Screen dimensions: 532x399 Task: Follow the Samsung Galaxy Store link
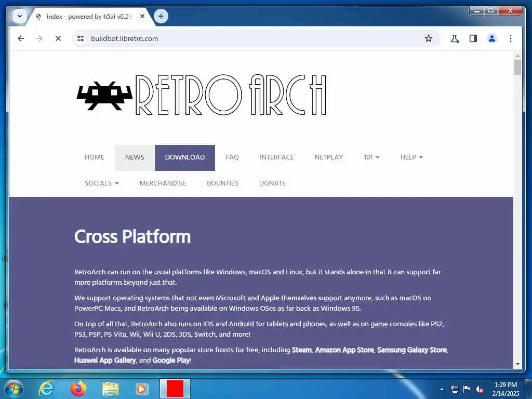tap(412, 350)
